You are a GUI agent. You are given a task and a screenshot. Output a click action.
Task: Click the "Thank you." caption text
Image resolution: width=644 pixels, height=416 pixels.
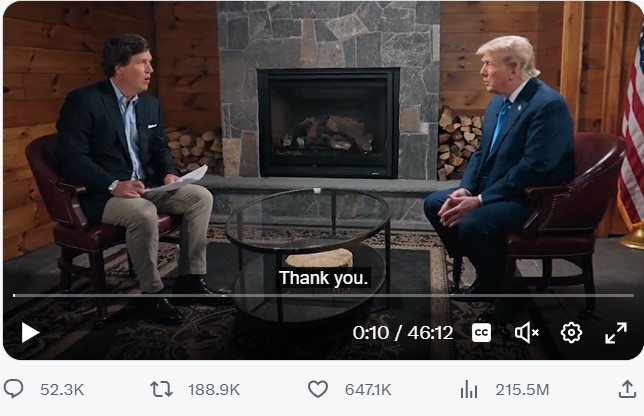[323, 278]
